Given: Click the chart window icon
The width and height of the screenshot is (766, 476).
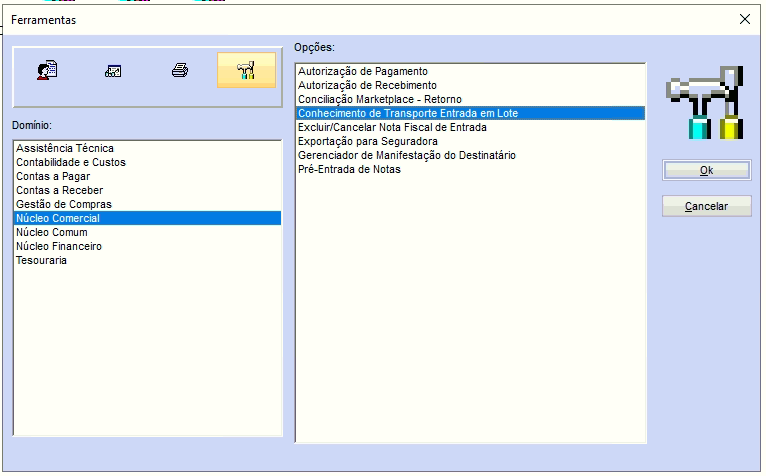Looking at the screenshot, I should pyautogui.click(x=113, y=71).
